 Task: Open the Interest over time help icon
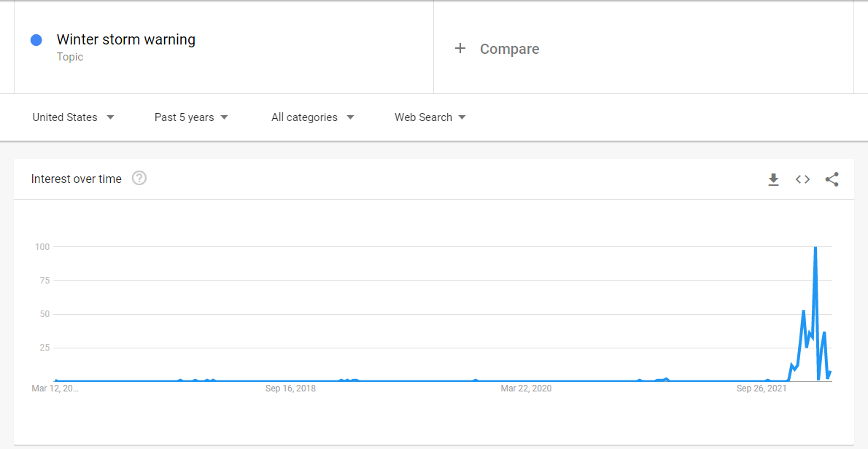click(139, 178)
